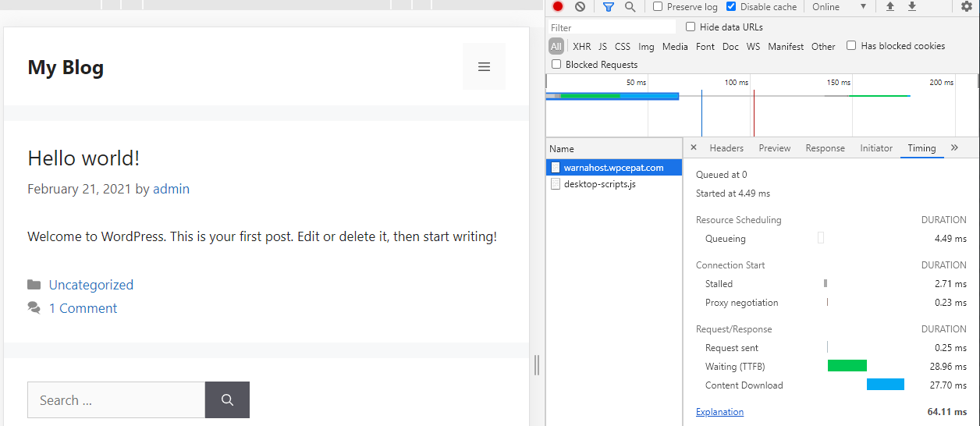Screen dimensions: 980x426
Task: Open the Uncategorized category link
Action: click(91, 285)
